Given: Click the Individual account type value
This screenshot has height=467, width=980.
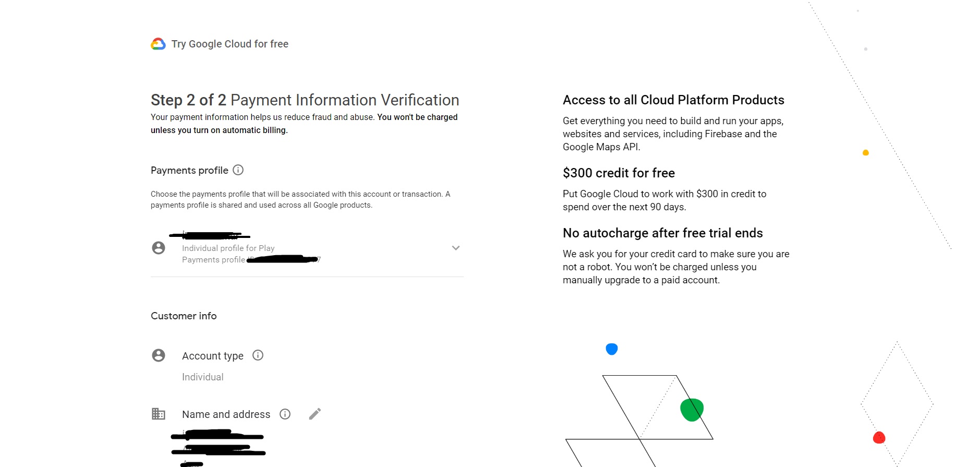Looking at the screenshot, I should pos(202,377).
